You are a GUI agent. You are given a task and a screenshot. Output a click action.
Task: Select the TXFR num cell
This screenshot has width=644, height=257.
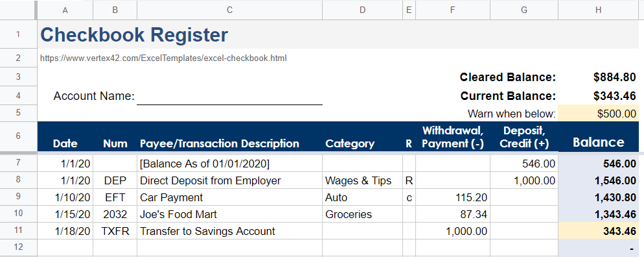tap(115, 231)
